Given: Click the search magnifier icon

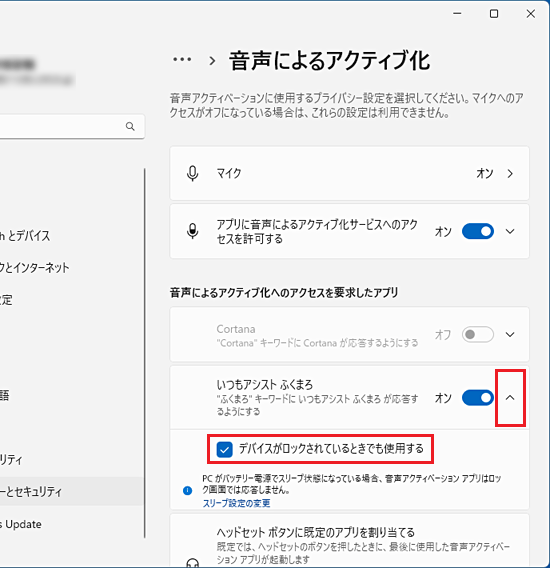Looking at the screenshot, I should pos(130,126).
